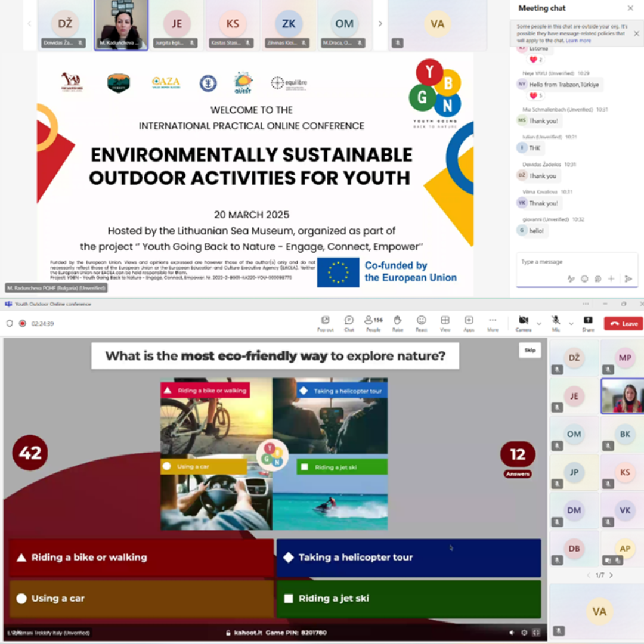644x644 pixels.
Task: Expand camera options chevron next to Camera
Action: (x=539, y=324)
